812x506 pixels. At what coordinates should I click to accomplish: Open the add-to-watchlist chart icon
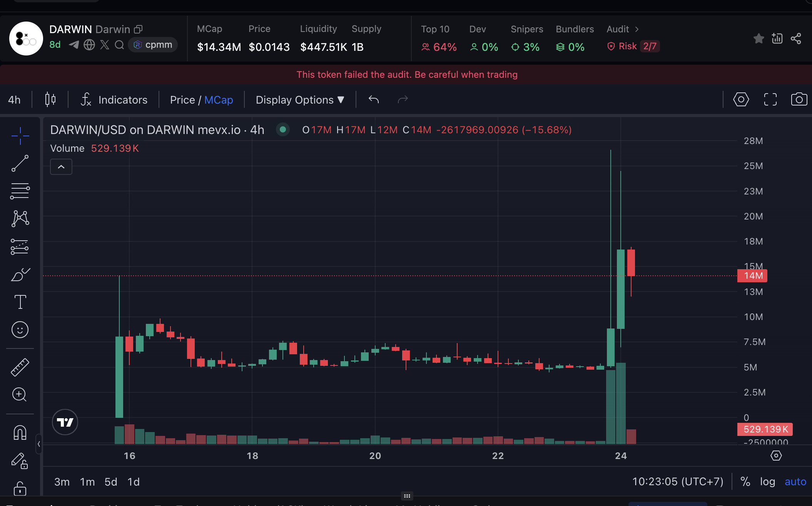point(777,38)
